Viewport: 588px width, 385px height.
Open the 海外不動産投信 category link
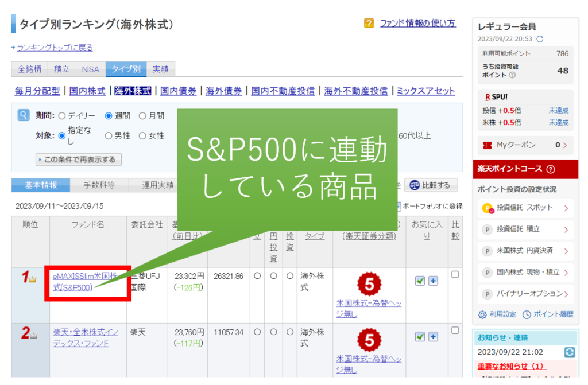356,91
